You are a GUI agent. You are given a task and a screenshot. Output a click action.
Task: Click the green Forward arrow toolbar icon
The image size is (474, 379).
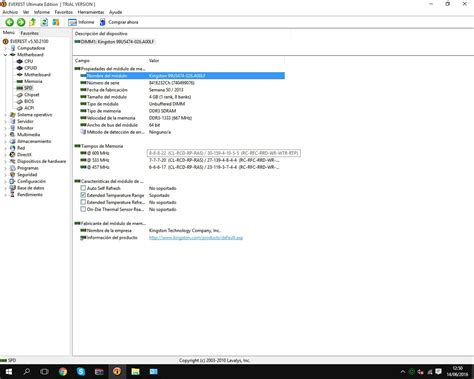click(x=21, y=22)
